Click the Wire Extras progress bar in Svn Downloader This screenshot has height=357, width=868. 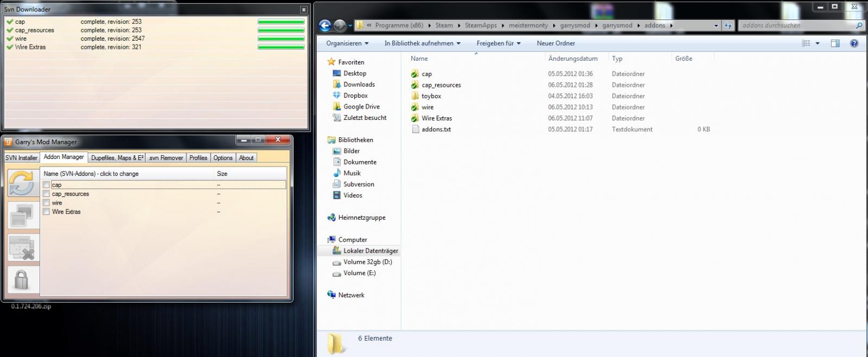(281, 47)
